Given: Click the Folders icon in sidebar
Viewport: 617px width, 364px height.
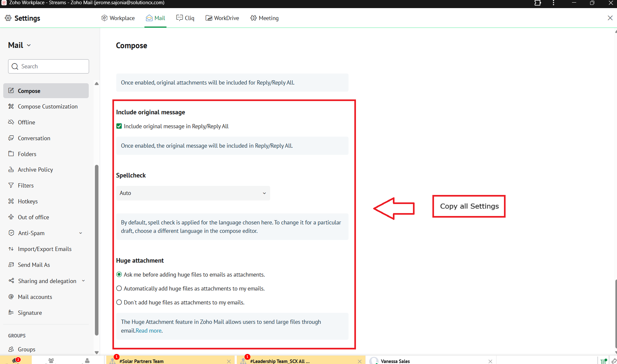Looking at the screenshot, I should point(11,154).
